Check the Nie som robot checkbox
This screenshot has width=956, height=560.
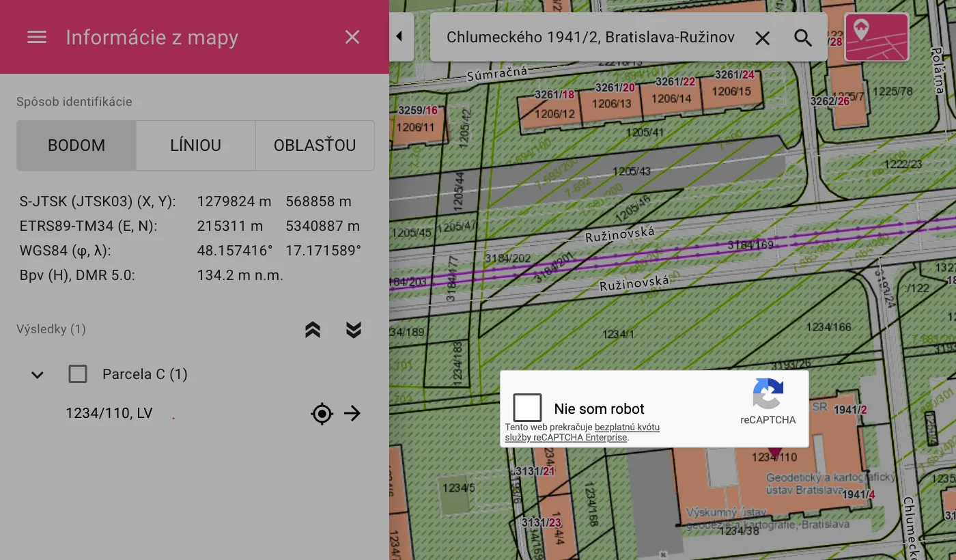[x=528, y=408]
